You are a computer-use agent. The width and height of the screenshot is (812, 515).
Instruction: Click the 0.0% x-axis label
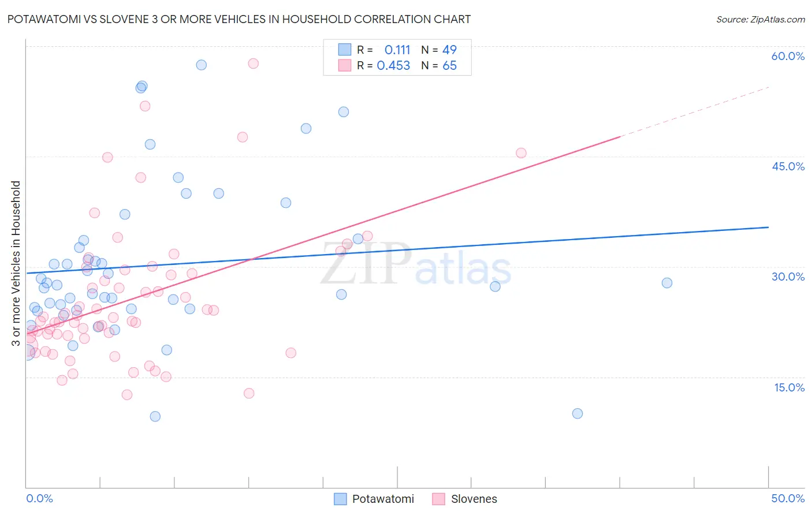(x=39, y=498)
